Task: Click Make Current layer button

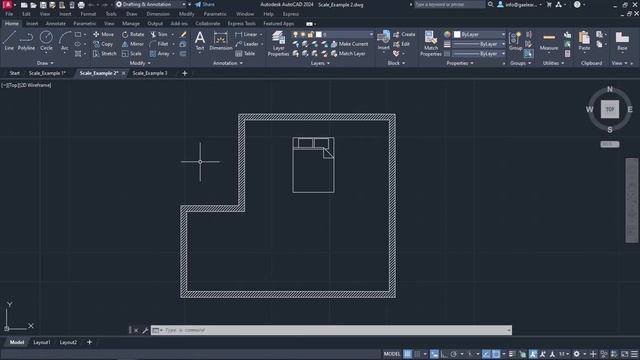Action: tap(349, 44)
